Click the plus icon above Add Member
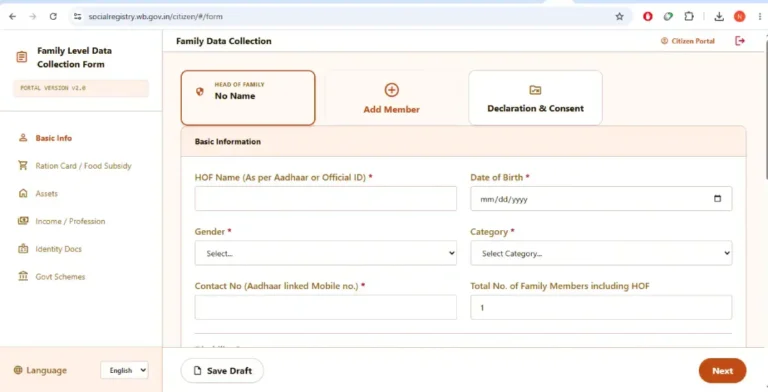Image resolution: width=768 pixels, height=392 pixels. pyautogui.click(x=391, y=90)
